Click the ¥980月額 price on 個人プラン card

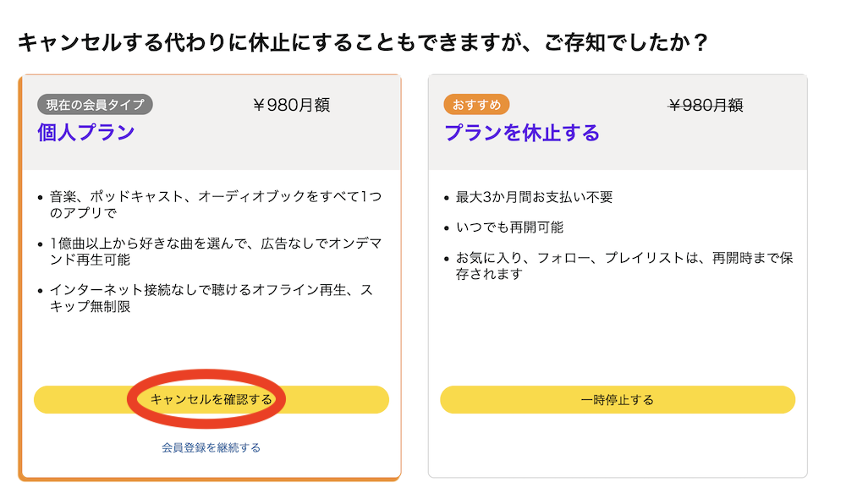[x=291, y=105]
